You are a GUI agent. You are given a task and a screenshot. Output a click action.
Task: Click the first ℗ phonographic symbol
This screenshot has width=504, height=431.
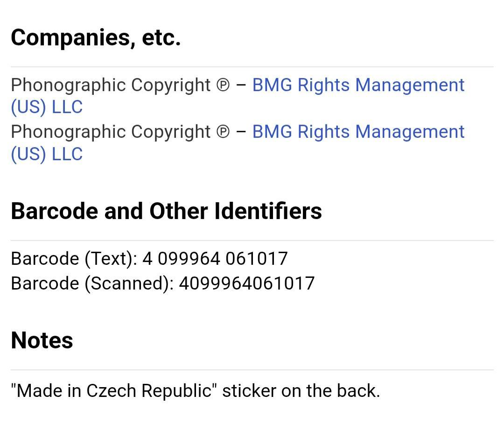point(223,85)
